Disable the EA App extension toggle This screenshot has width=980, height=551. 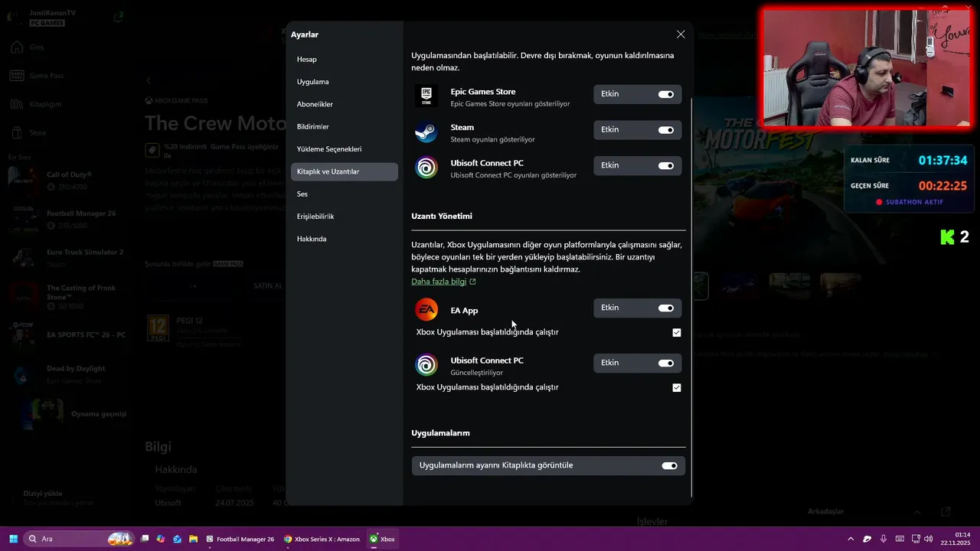(666, 308)
